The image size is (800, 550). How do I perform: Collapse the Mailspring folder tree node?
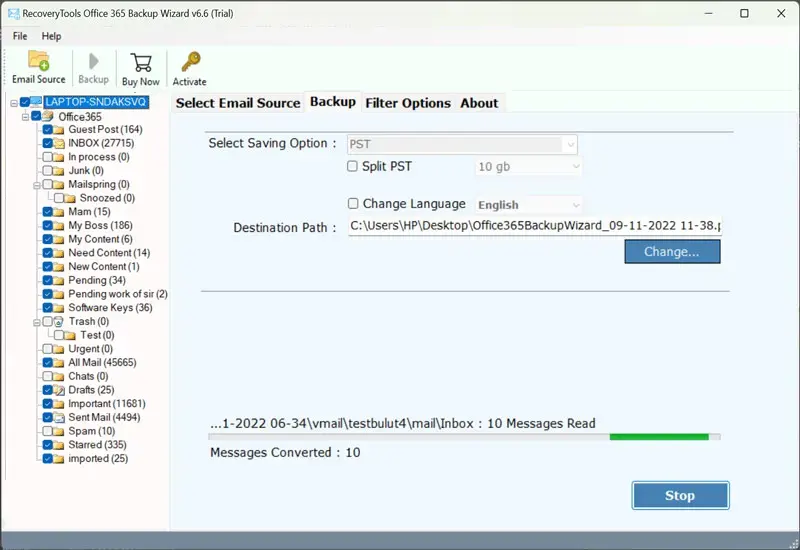pyautogui.click(x=35, y=185)
